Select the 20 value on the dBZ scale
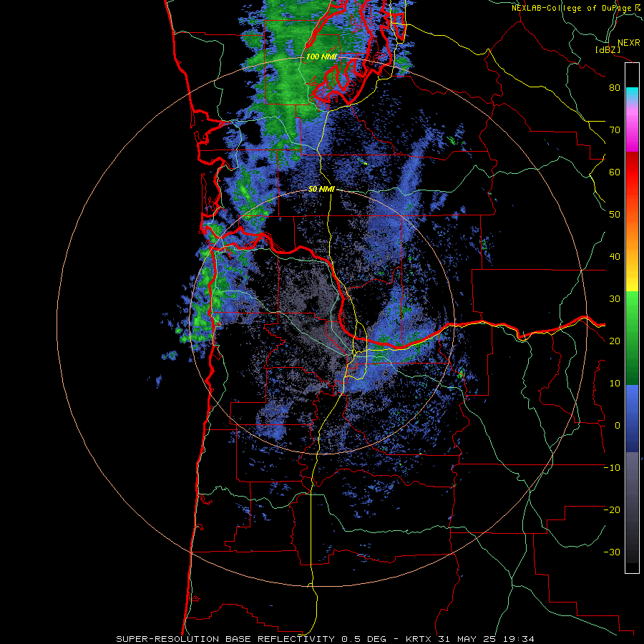644x644 pixels. [x=615, y=341]
